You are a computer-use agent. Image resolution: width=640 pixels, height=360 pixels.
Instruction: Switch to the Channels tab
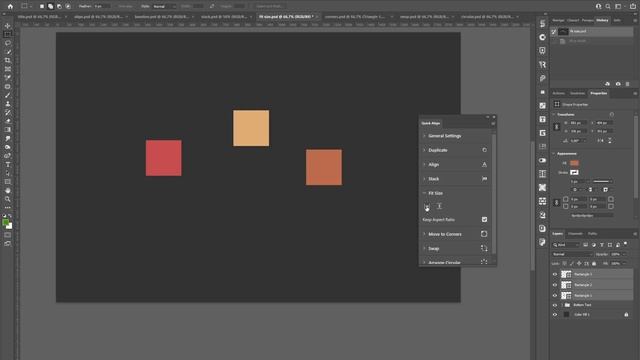tap(575, 233)
